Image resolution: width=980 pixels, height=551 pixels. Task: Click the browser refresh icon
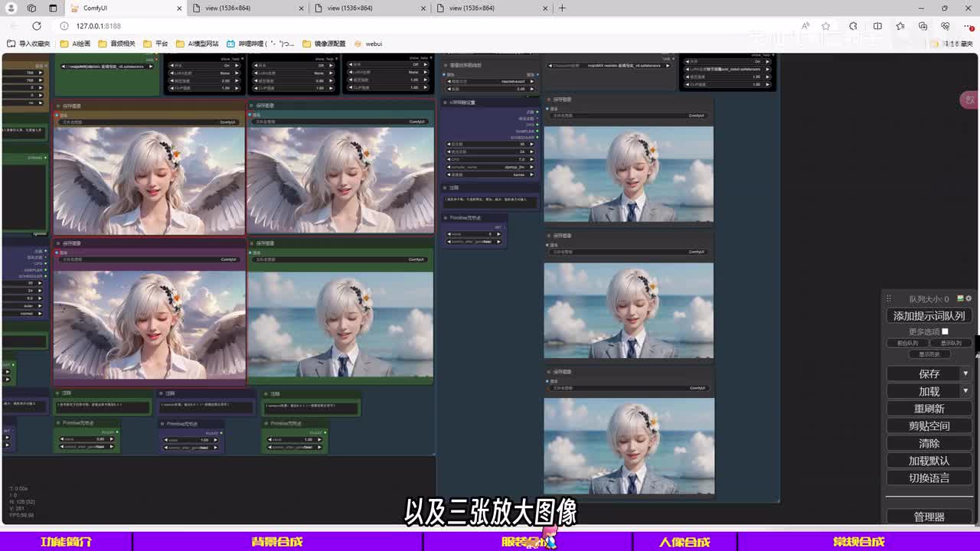click(x=36, y=26)
